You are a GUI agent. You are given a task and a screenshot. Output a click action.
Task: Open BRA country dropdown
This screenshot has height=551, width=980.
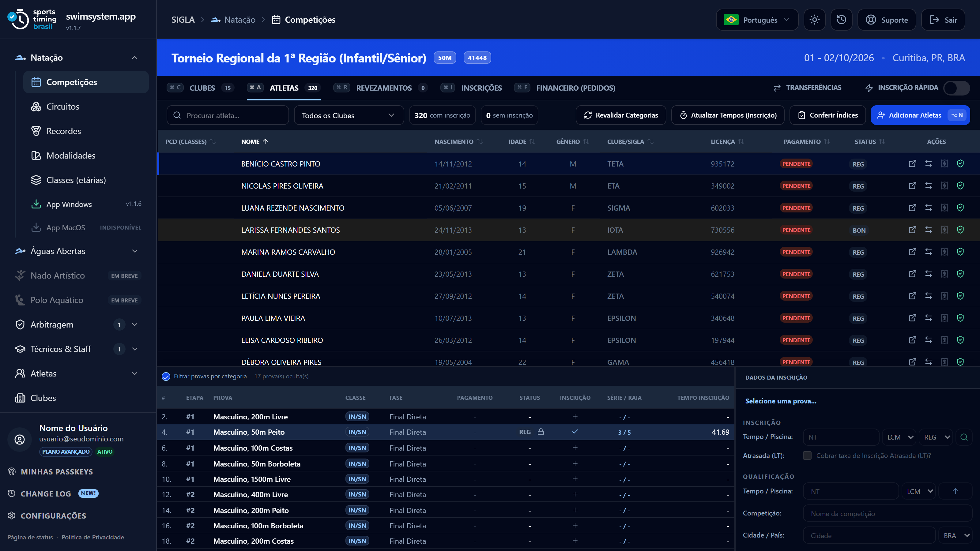(x=955, y=535)
